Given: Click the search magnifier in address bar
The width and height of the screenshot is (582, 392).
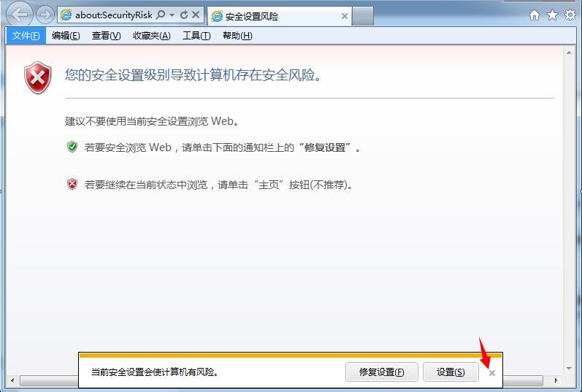Looking at the screenshot, I should coord(161,15).
